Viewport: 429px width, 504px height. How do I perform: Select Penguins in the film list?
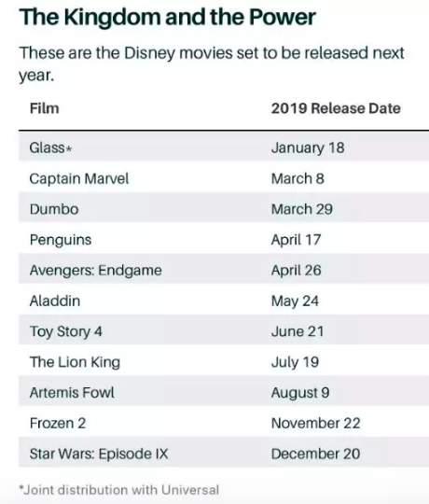pyautogui.click(x=61, y=240)
